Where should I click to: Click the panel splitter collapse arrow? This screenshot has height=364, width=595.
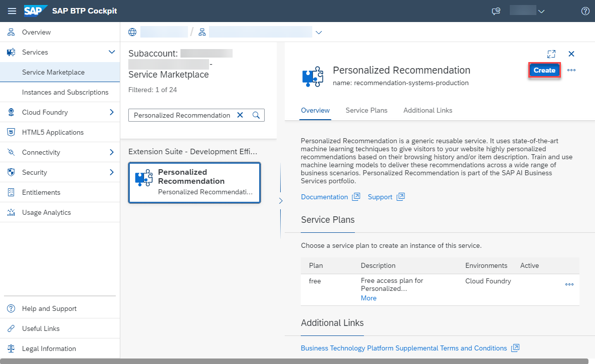tap(281, 201)
